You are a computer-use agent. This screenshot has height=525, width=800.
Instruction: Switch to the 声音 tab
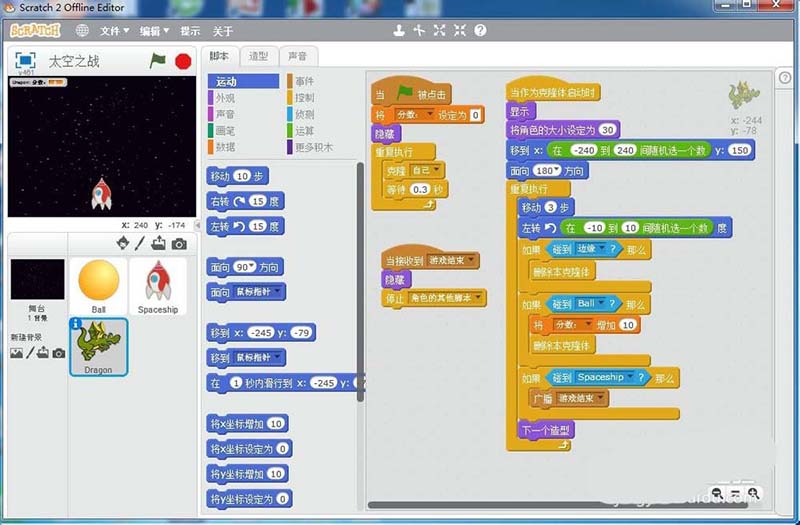298,56
